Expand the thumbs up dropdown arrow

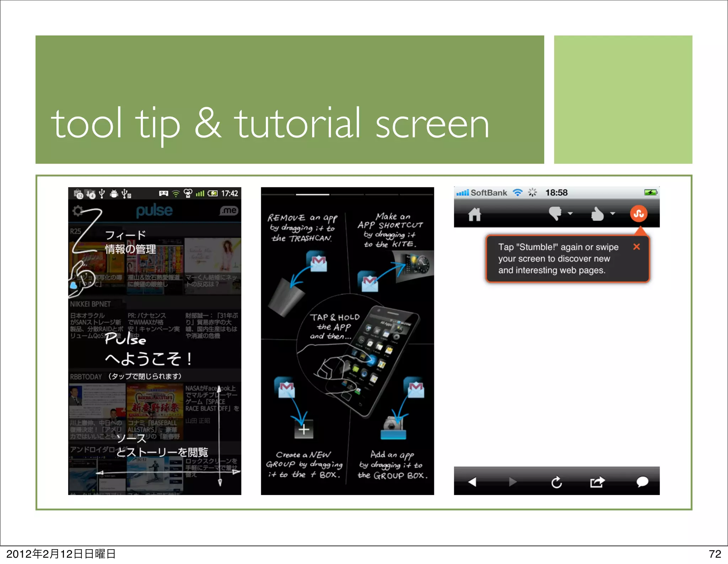click(x=612, y=214)
